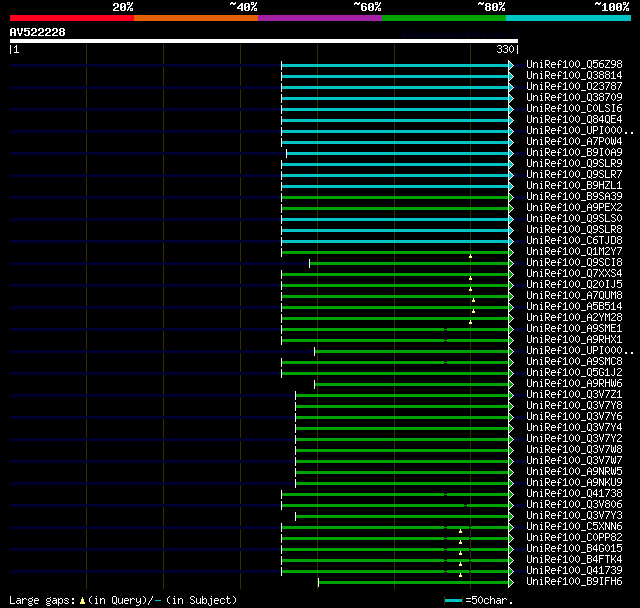Click the UniRef100_C0LSI6 label

[x=573, y=108]
